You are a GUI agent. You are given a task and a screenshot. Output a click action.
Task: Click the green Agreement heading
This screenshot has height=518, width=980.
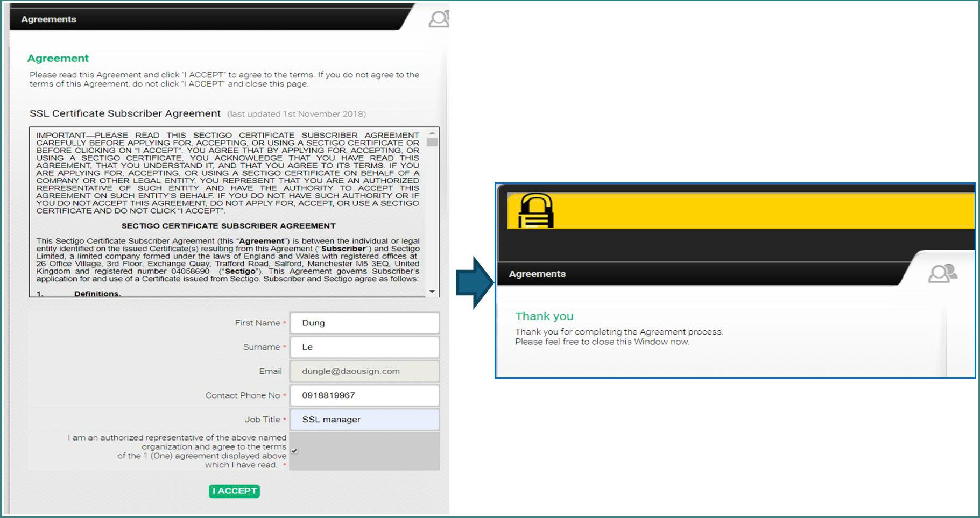[58, 58]
